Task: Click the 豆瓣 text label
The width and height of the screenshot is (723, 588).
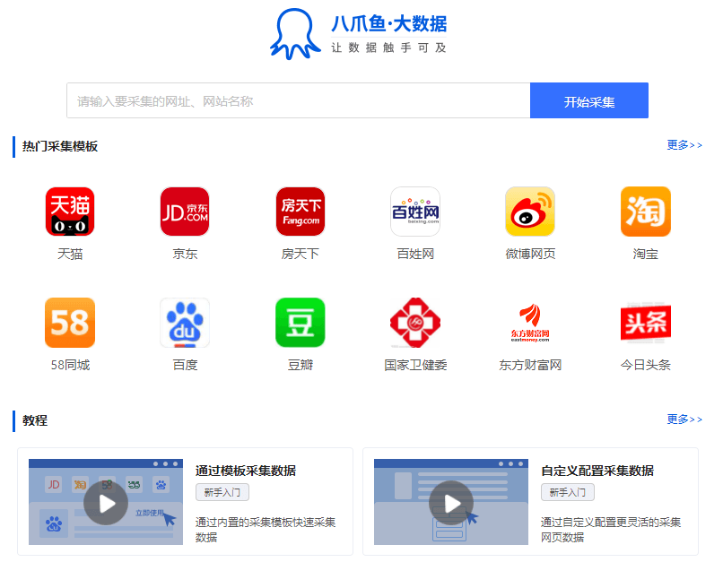Action: click(x=301, y=365)
